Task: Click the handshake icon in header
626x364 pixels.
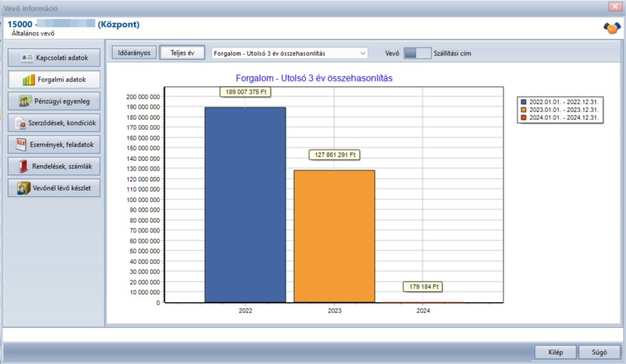Action: tap(612, 28)
